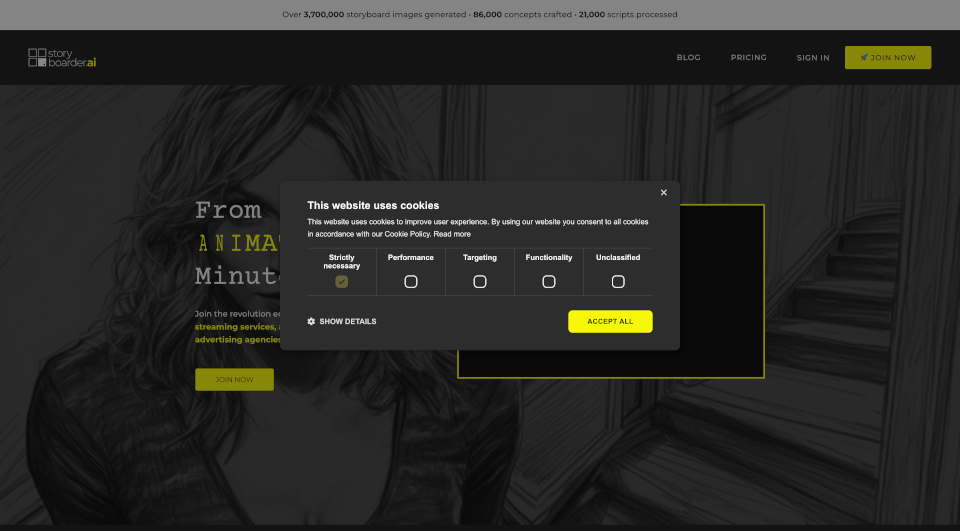Open the Blog menu item

(688, 58)
